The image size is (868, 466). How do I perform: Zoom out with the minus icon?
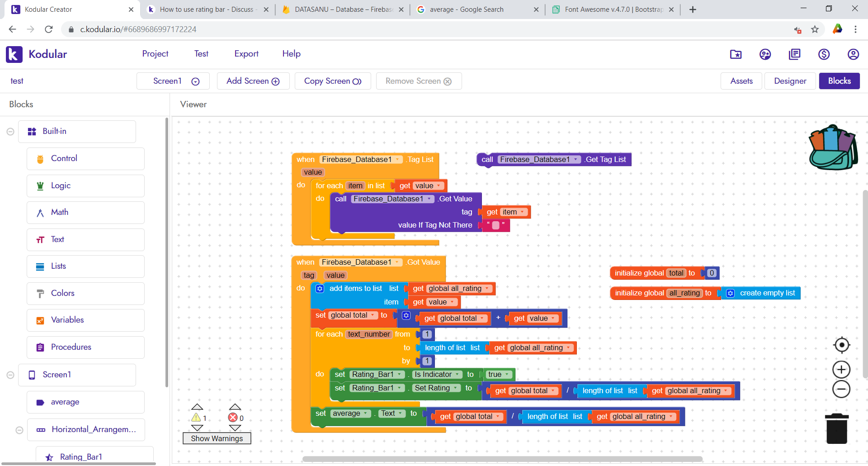pos(841,389)
